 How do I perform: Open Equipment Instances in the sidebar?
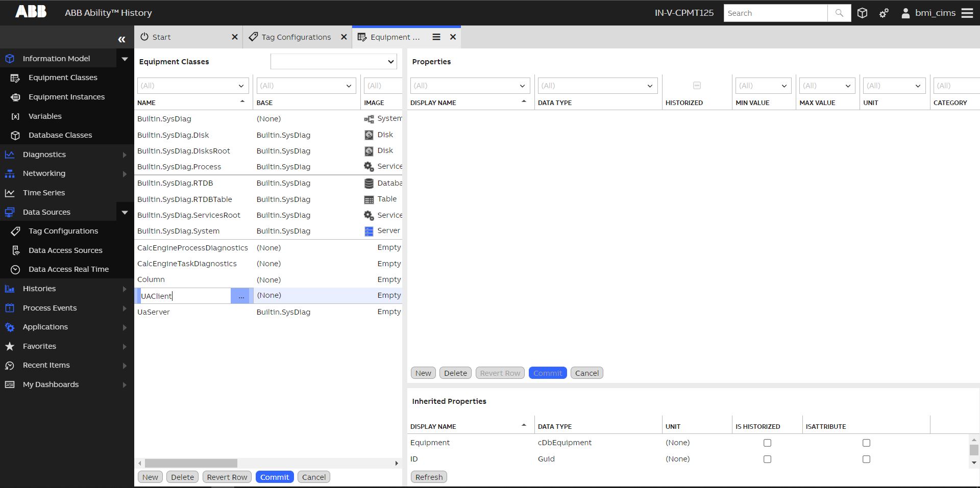click(66, 97)
